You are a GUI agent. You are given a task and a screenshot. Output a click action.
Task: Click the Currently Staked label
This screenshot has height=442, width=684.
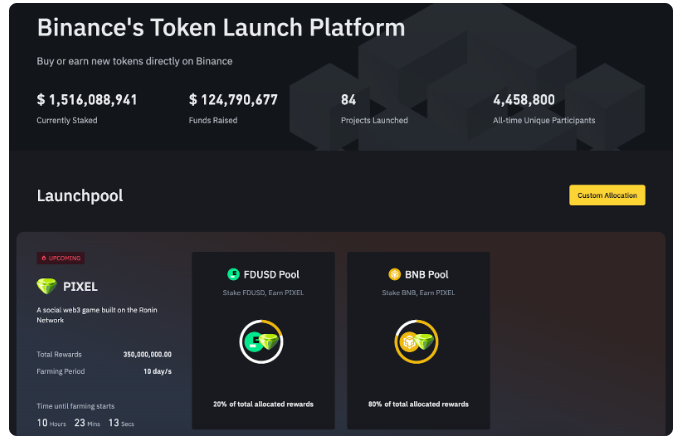point(67,120)
